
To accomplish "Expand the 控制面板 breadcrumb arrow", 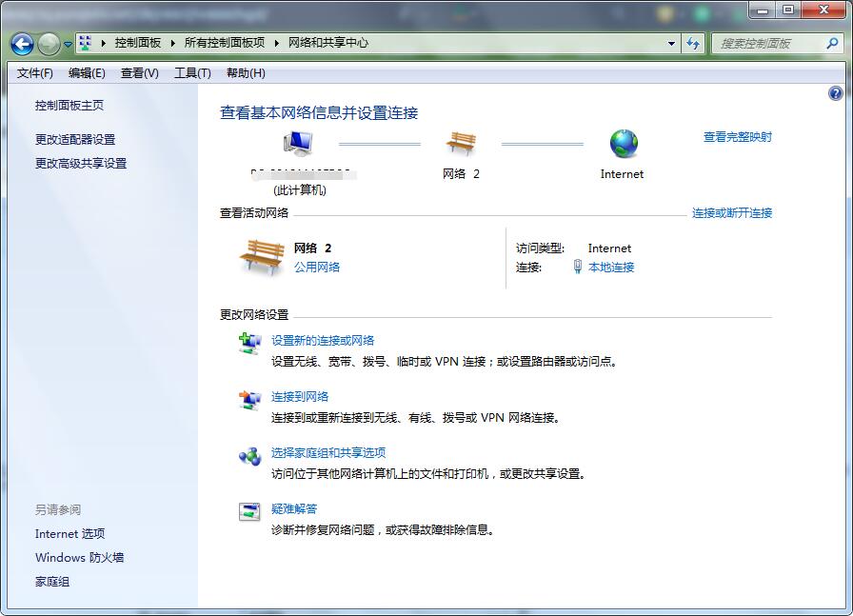I will coord(173,43).
